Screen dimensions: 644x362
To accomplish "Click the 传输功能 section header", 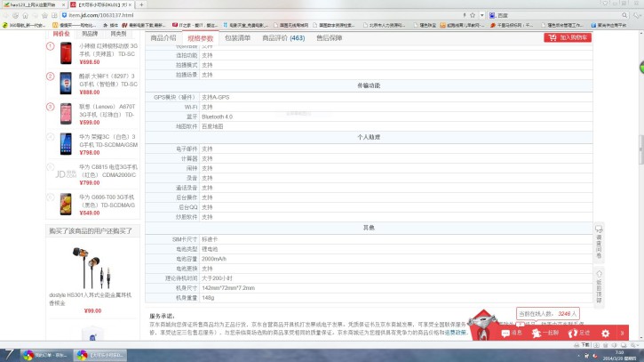I will pos(369,85).
